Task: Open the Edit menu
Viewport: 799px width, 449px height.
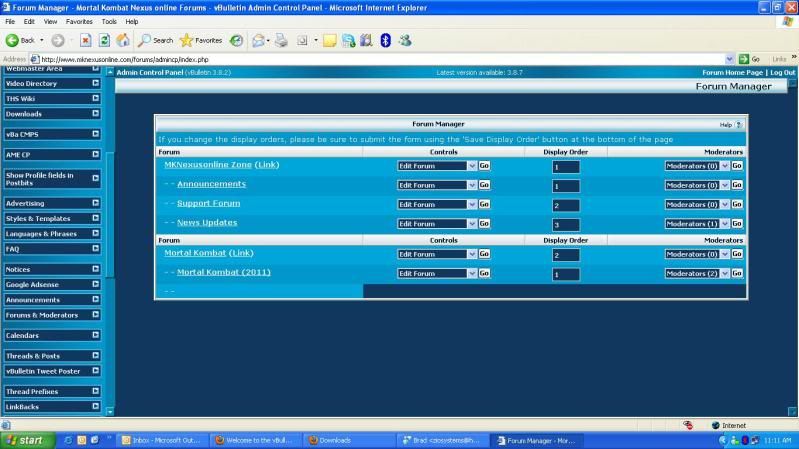Action: tap(29, 21)
